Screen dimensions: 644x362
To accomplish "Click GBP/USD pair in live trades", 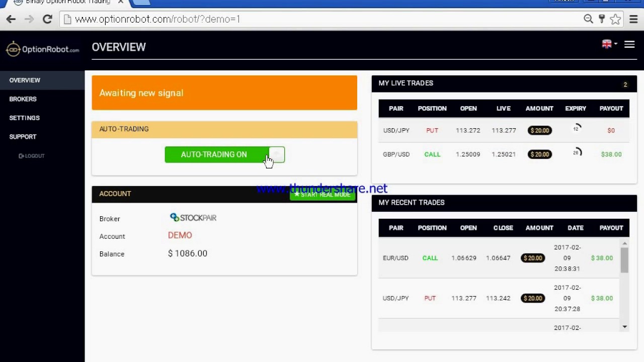I will pos(396,154).
